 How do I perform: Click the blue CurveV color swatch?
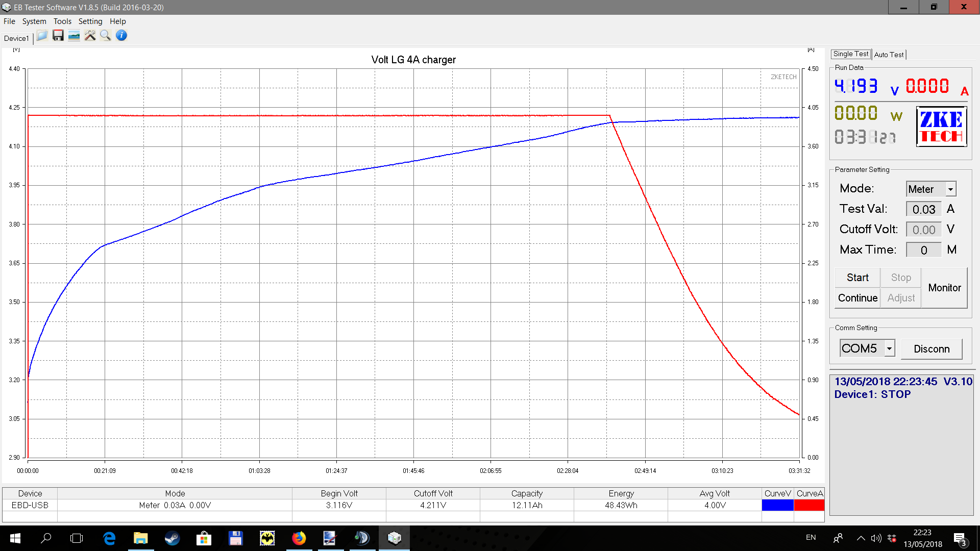[777, 505]
